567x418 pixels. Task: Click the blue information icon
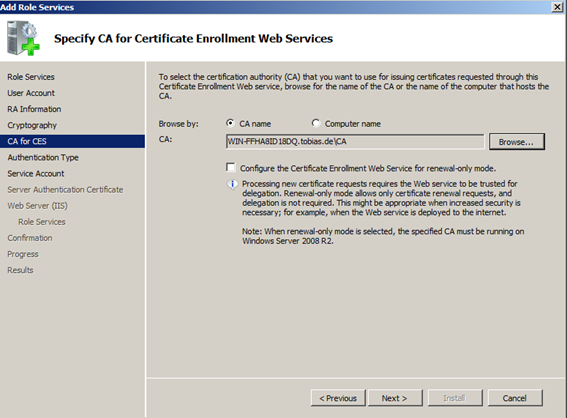(x=232, y=184)
